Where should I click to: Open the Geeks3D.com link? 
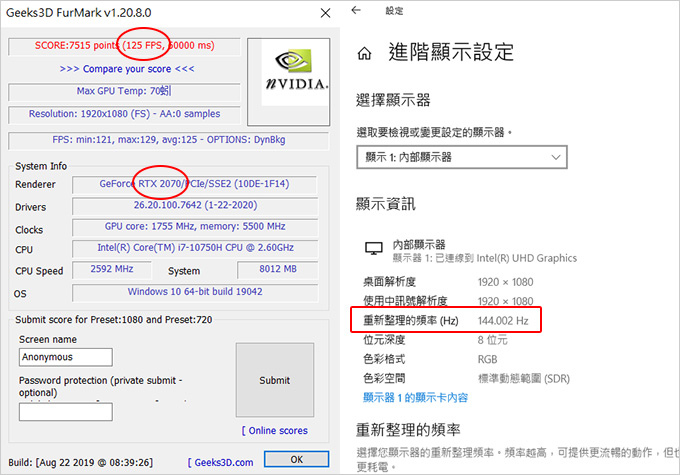coord(221,462)
